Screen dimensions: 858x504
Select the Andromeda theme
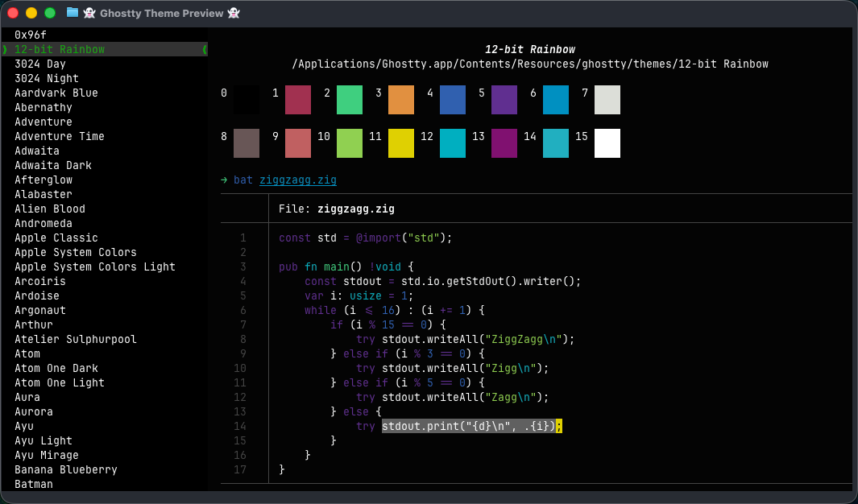pyautogui.click(x=44, y=223)
